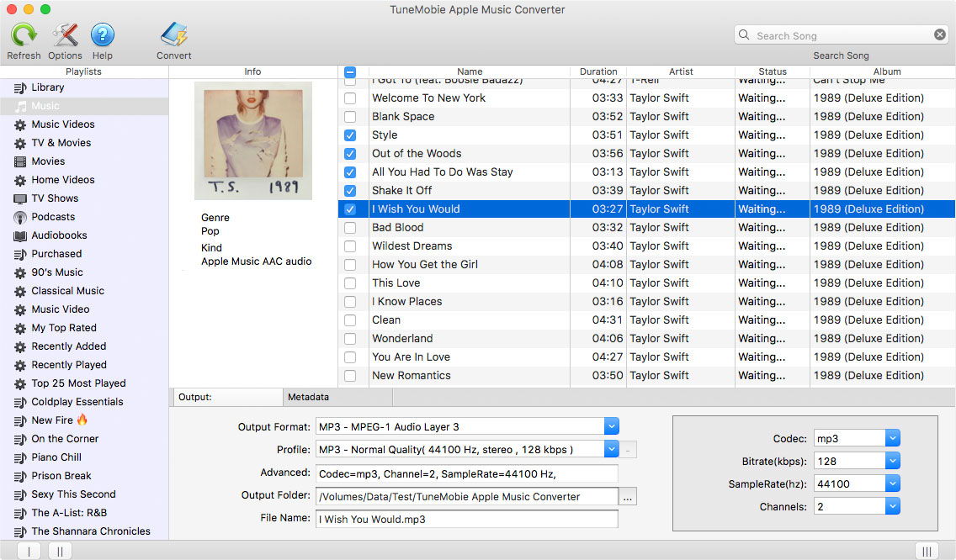Viewport: 956px width, 560px height.
Task: Uncheck the Style song checkbox
Action: point(350,135)
